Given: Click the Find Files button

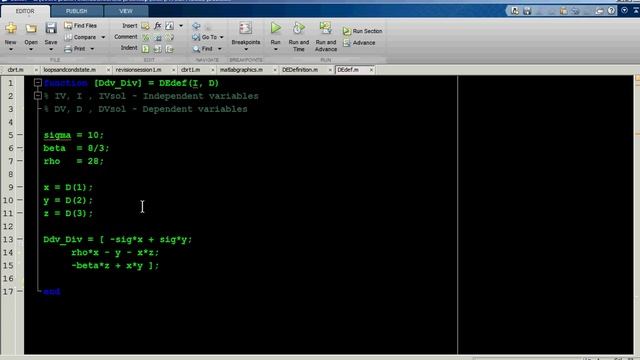Looking at the screenshot, I should 80,25.
